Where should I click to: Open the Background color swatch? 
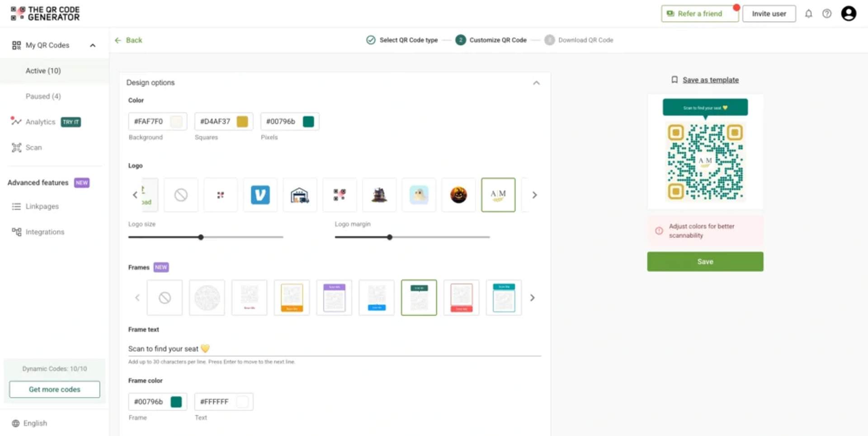(x=176, y=121)
